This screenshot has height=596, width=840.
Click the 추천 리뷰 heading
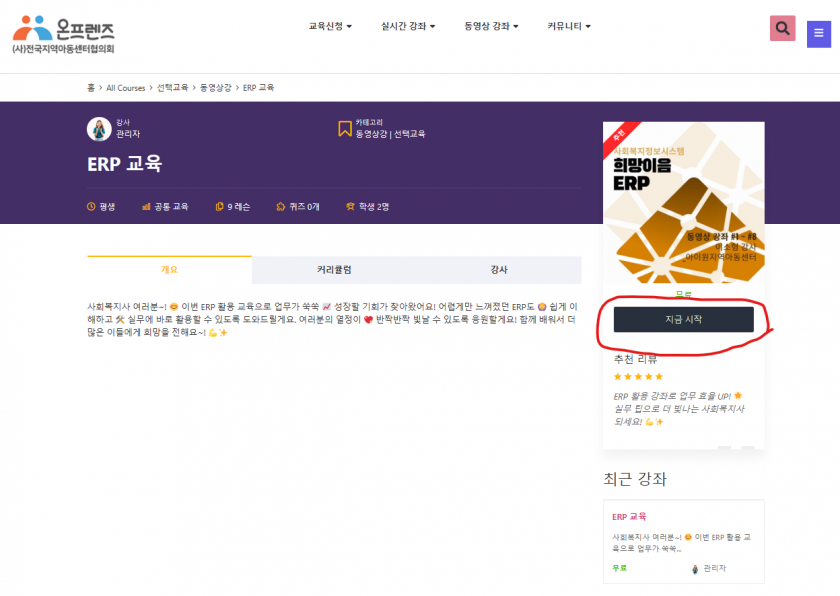pyautogui.click(x=635, y=359)
